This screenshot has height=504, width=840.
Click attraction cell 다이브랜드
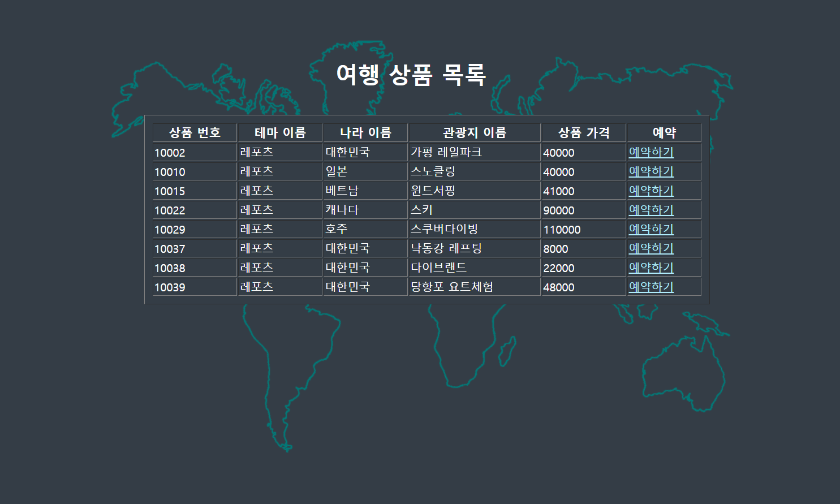click(x=475, y=268)
